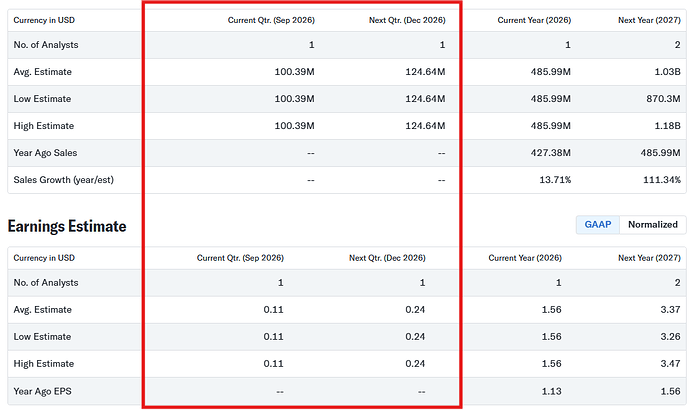This screenshot has height=410, width=690.
Task: Select the 111.34% sales growth value
Action: click(x=662, y=179)
